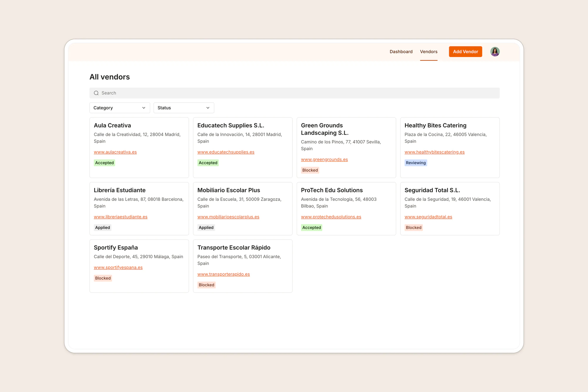
Task: Select the Aula Creativa vendor title
Action: coord(112,125)
